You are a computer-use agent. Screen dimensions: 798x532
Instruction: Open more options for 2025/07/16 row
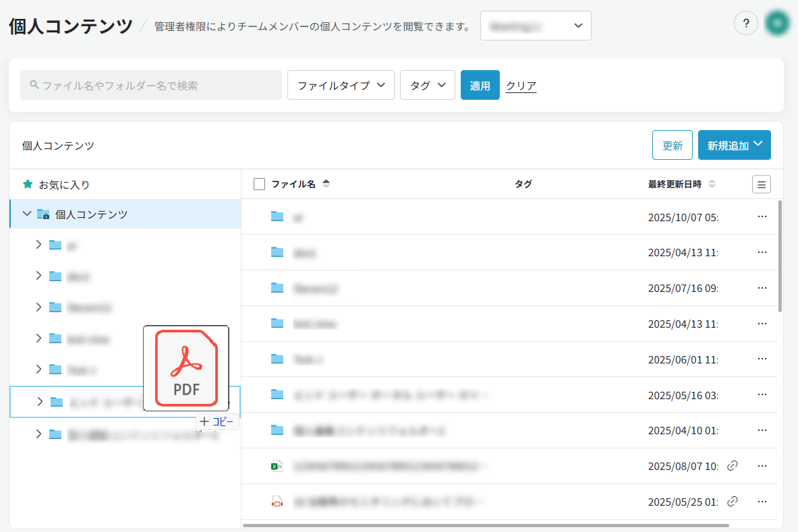(x=762, y=288)
